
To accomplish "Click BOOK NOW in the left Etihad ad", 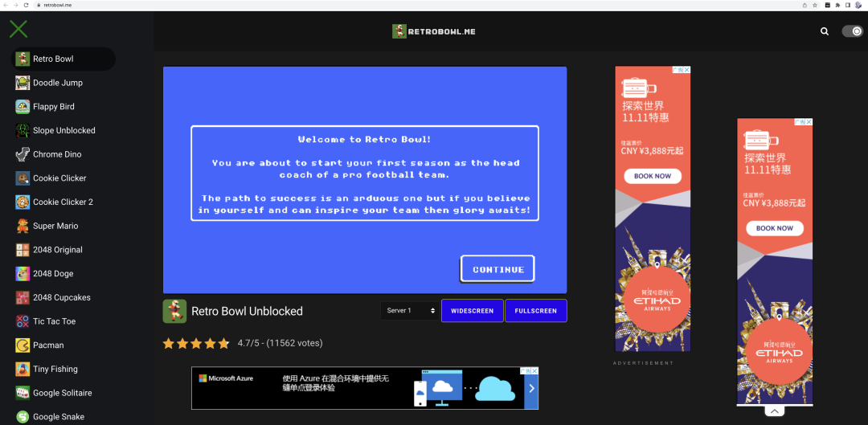I will click(653, 176).
